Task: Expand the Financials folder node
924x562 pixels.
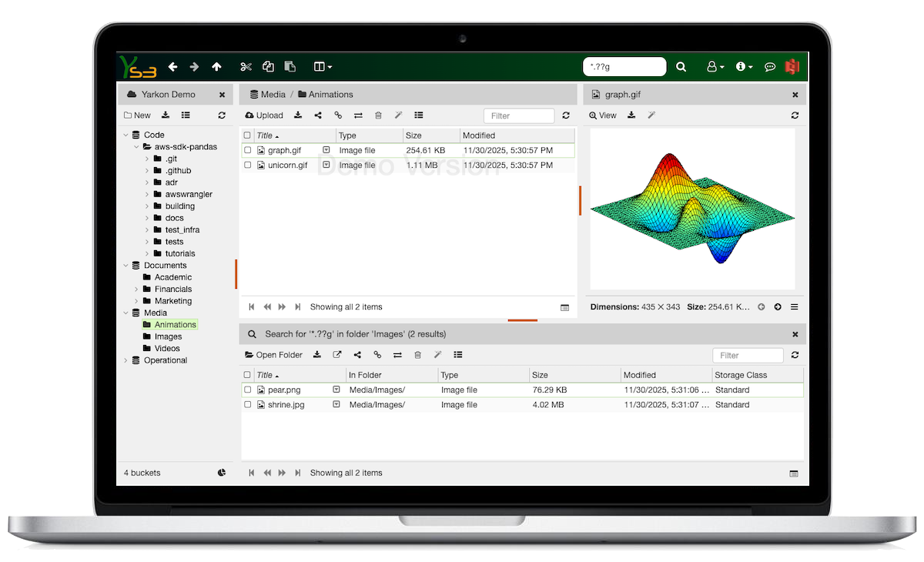Action: (137, 289)
